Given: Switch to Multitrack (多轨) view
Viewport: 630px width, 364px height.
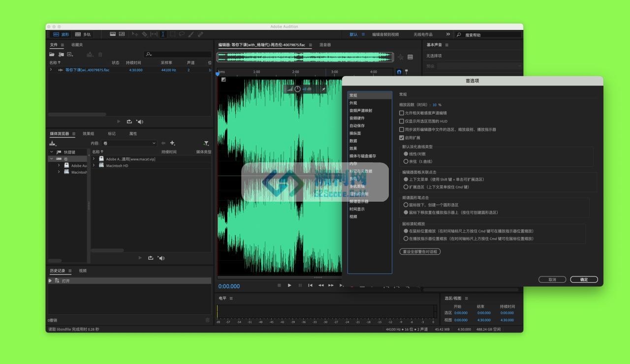Looking at the screenshot, I should [x=83, y=34].
